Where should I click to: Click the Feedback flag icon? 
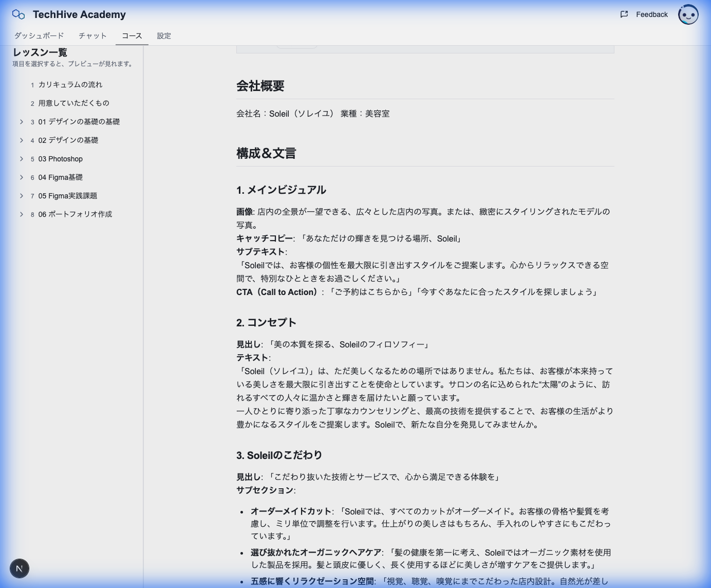coord(624,14)
